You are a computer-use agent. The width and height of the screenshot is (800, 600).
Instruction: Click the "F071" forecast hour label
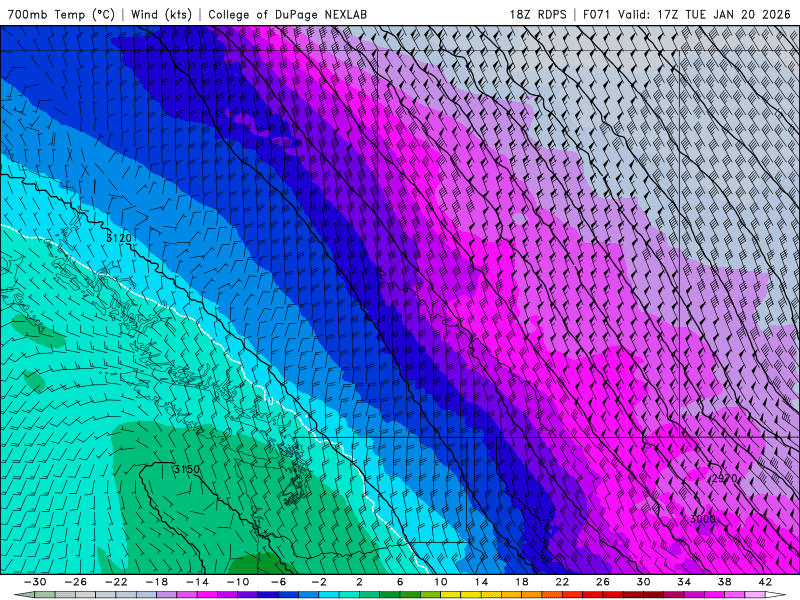[x=596, y=14]
